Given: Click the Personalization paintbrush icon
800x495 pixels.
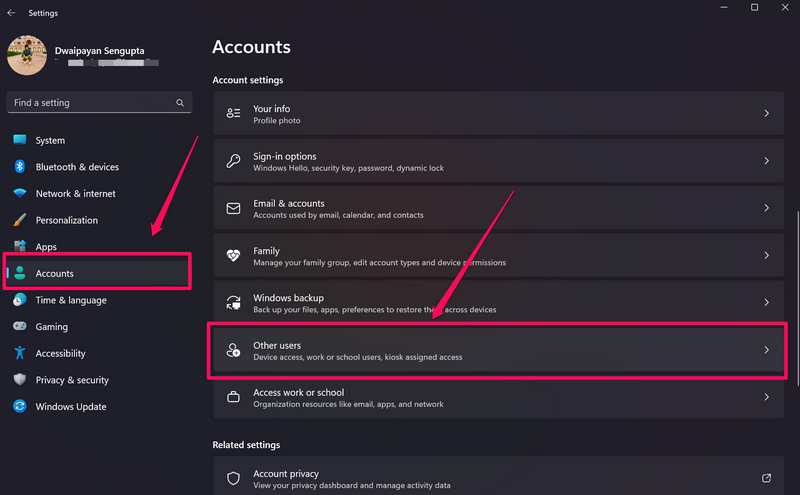Looking at the screenshot, I should (20, 220).
